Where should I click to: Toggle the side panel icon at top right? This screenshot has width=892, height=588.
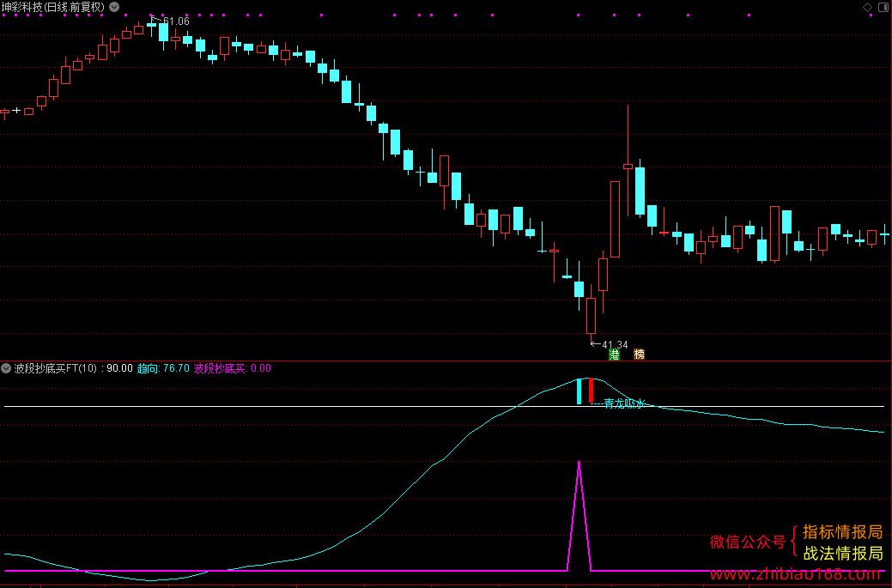pos(883,7)
